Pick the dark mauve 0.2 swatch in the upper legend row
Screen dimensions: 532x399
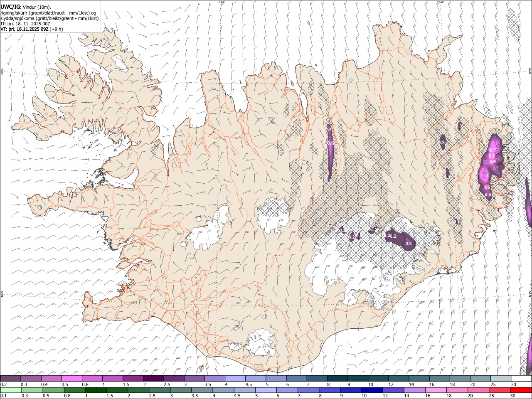10,378
